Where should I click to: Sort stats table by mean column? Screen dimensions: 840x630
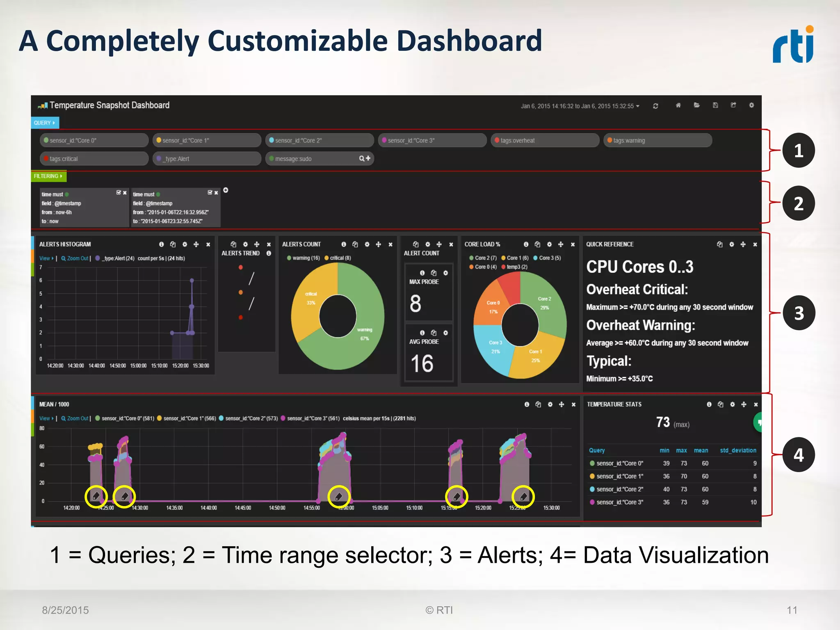701,450
